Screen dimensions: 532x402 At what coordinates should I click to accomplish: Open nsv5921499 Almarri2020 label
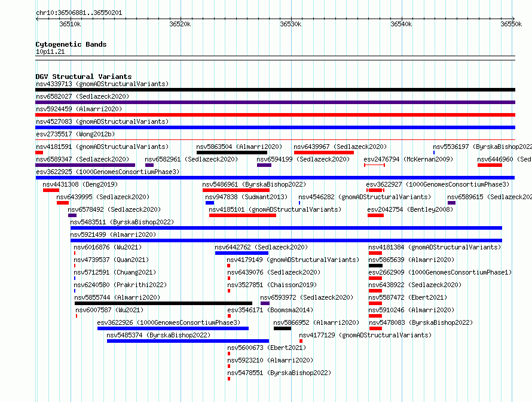pyautogui.click(x=113, y=234)
